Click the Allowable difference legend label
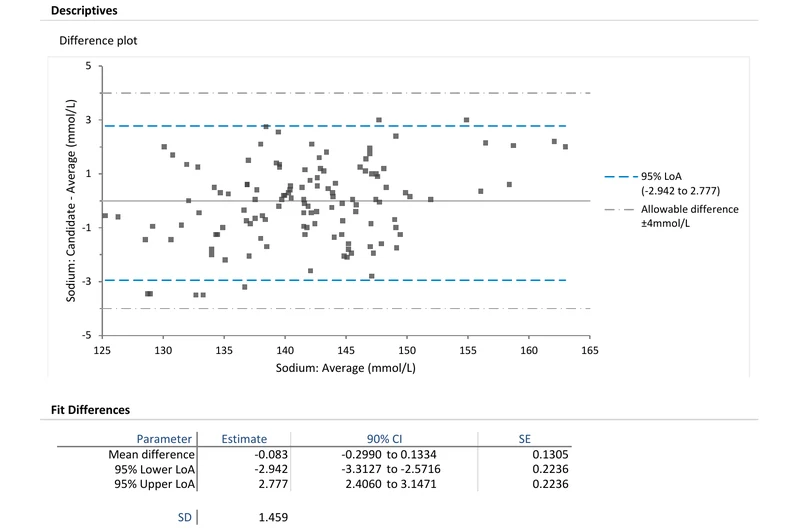 click(690, 209)
